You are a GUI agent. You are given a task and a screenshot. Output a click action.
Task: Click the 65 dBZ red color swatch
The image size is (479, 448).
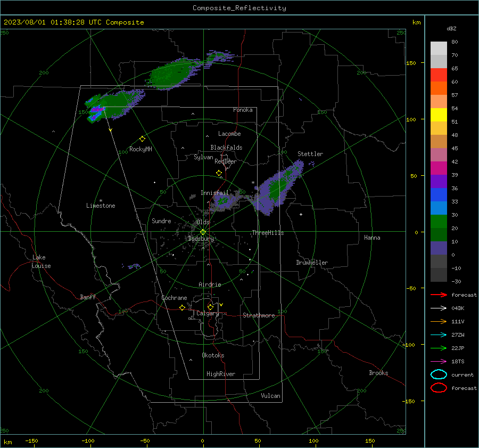(439, 75)
